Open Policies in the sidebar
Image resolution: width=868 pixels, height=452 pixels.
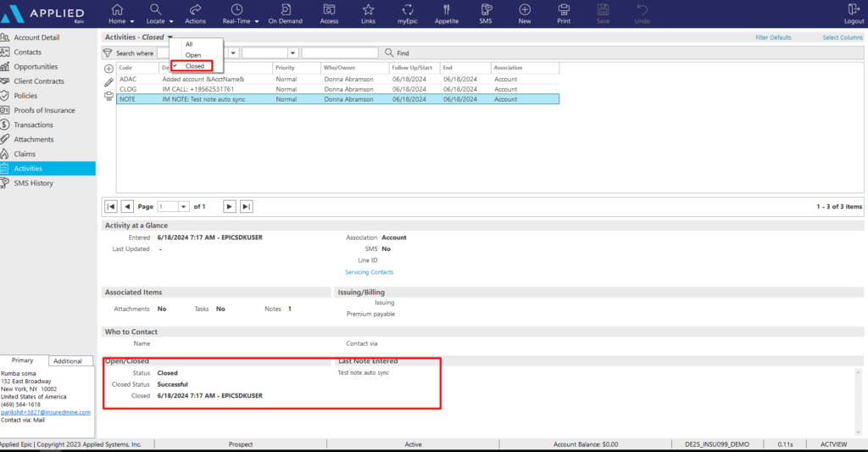pyautogui.click(x=25, y=95)
